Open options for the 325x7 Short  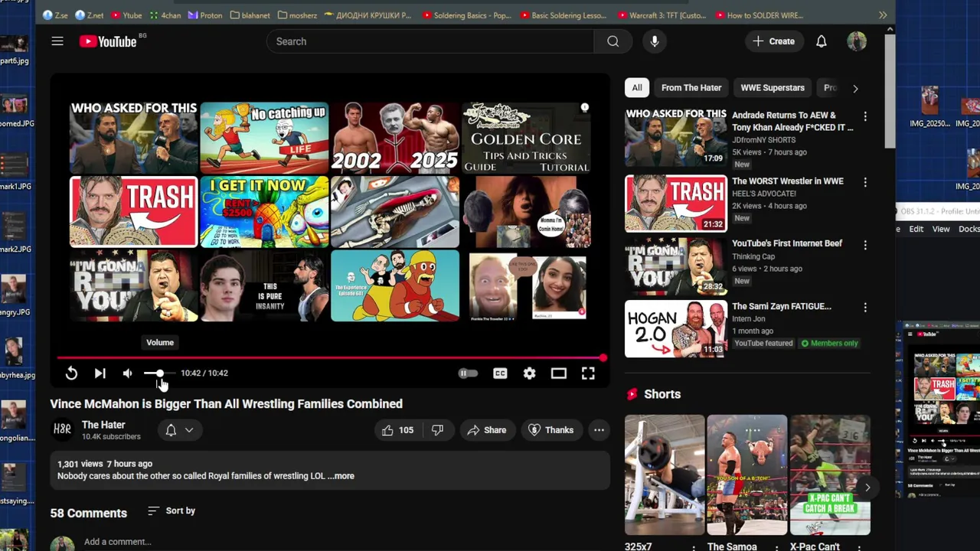694,547
